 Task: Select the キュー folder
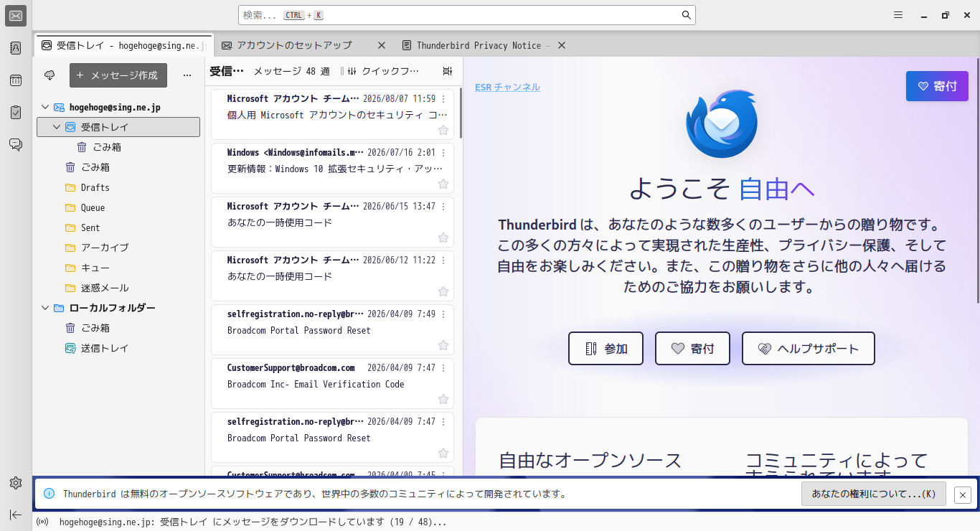[118, 268]
